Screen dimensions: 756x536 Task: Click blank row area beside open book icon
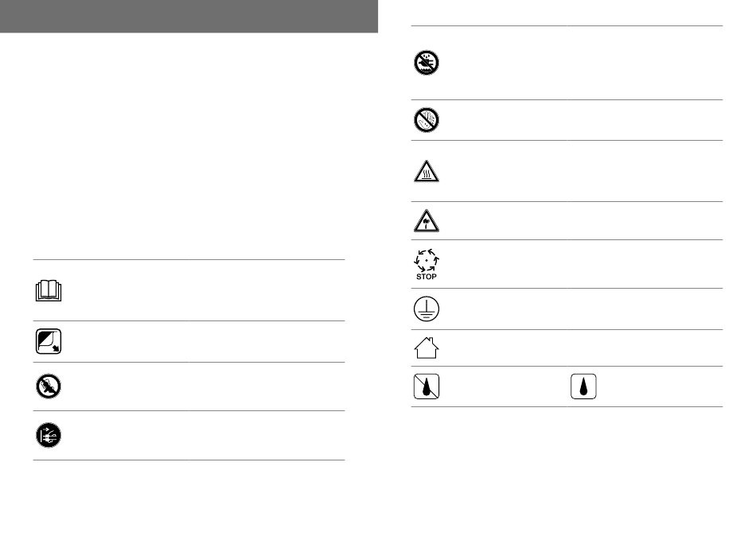pyautogui.click(x=199, y=290)
